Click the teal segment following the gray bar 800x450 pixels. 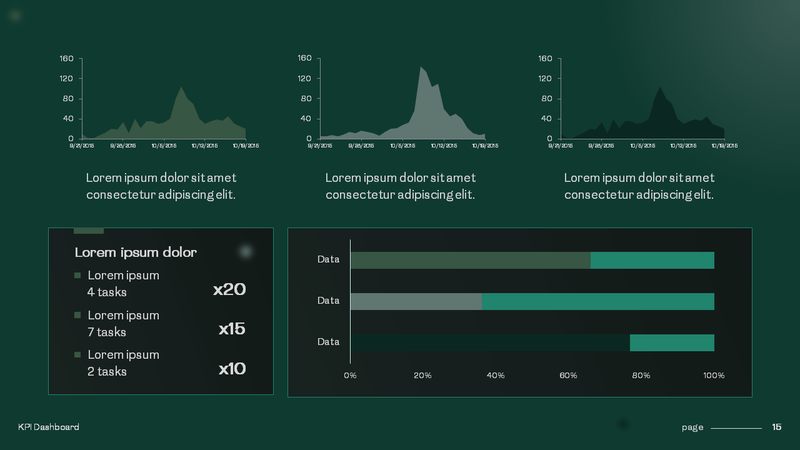[598, 302]
